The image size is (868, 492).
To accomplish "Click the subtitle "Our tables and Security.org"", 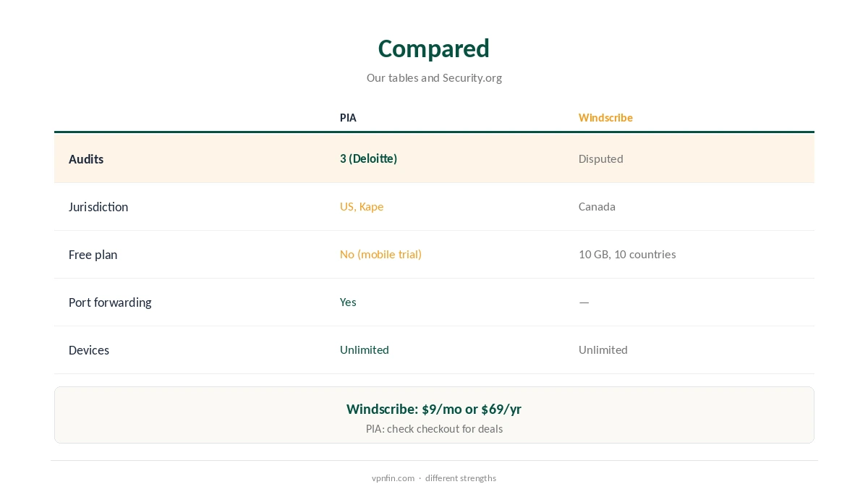I will pyautogui.click(x=434, y=77).
